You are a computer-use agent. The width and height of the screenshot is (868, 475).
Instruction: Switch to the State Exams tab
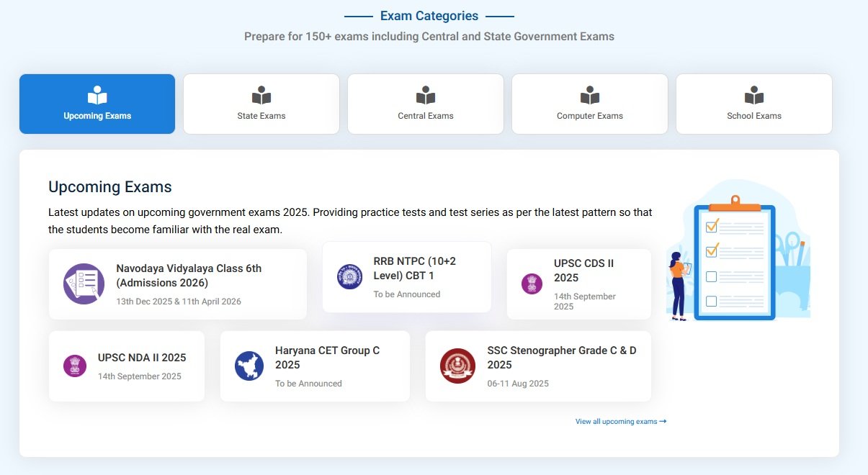click(x=261, y=104)
